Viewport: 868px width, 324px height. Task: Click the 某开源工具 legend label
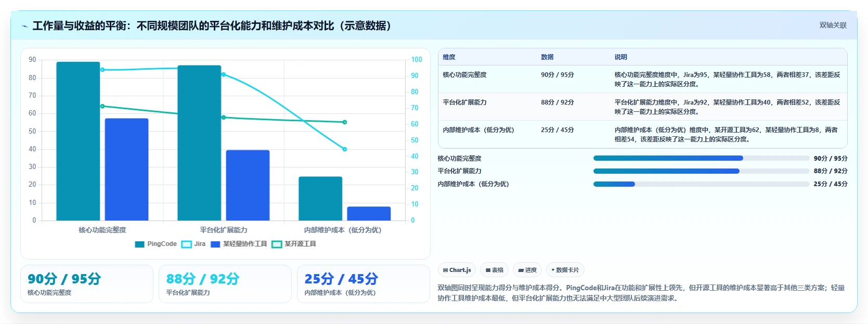[x=300, y=244]
